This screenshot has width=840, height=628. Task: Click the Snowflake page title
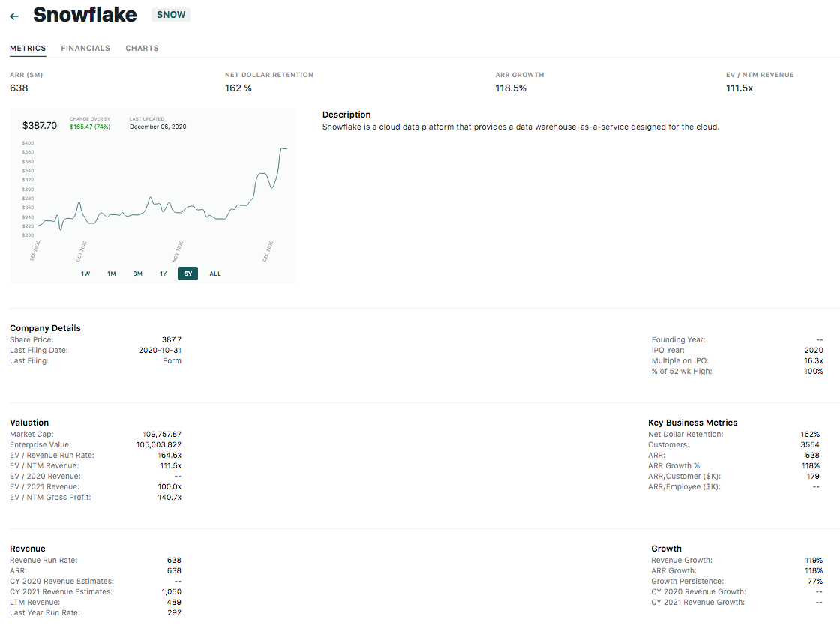point(85,15)
